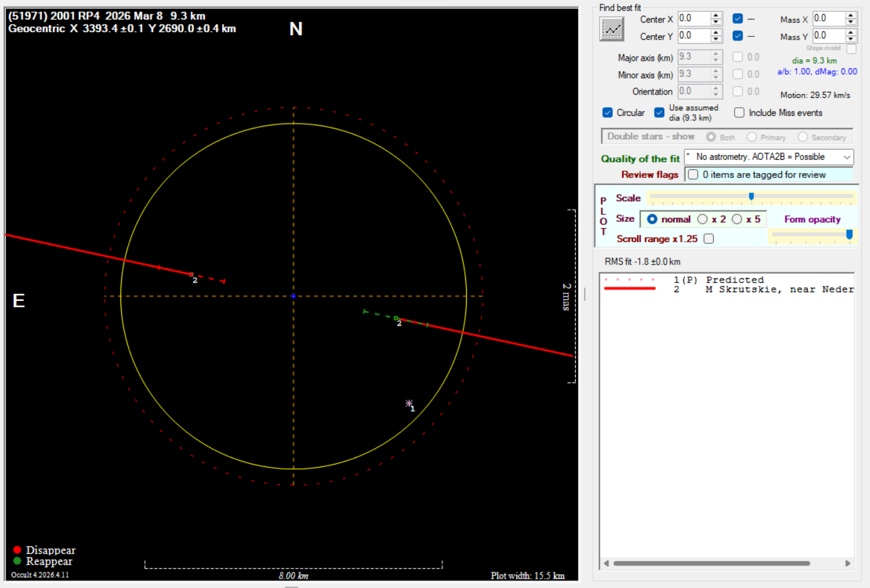Click the observer list's left scroll arrow
The height and width of the screenshot is (588, 870).
606,563
